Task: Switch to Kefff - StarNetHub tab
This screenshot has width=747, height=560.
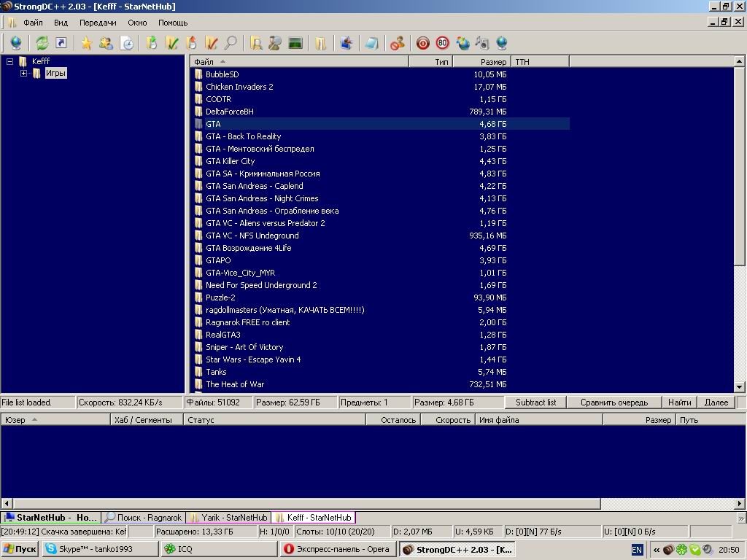Action: [314, 518]
